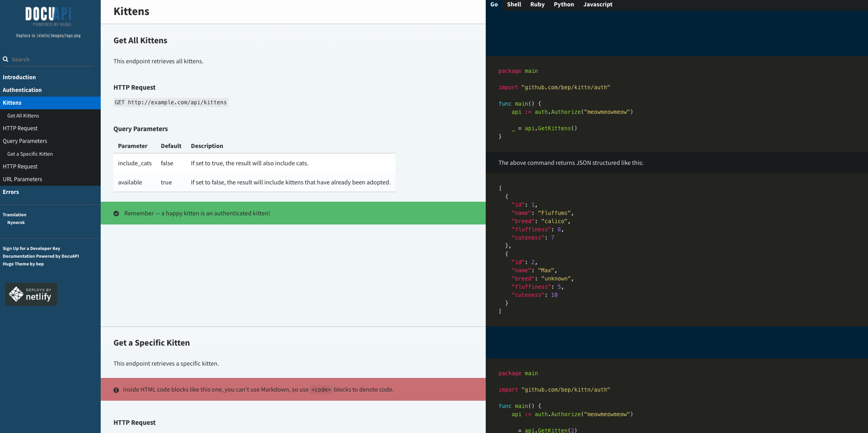Image resolution: width=868 pixels, height=433 pixels.
Task: Click the Translation label in sidebar
Action: click(15, 215)
